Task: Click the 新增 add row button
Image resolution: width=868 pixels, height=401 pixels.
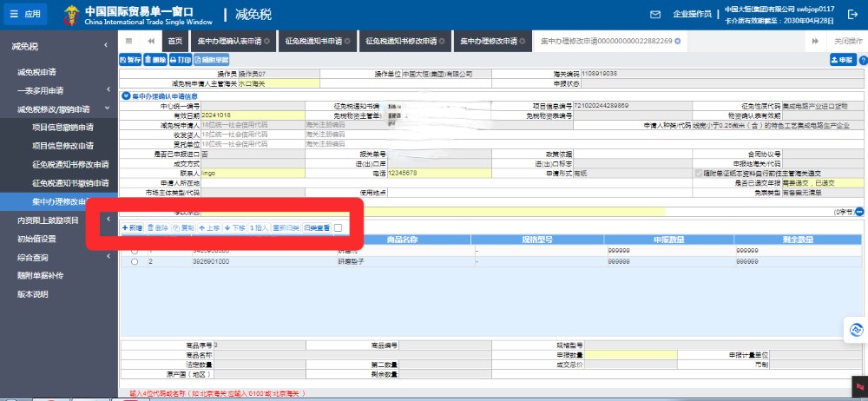Action: point(132,227)
